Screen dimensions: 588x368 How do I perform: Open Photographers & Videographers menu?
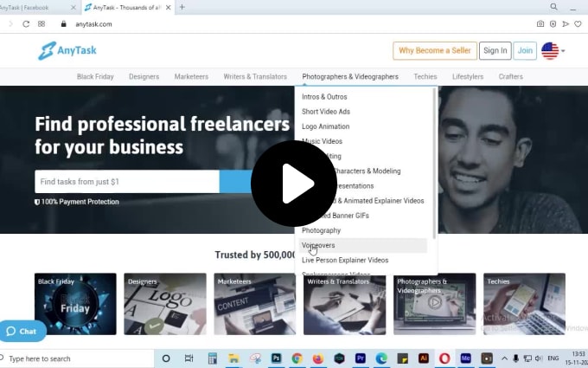350,76
